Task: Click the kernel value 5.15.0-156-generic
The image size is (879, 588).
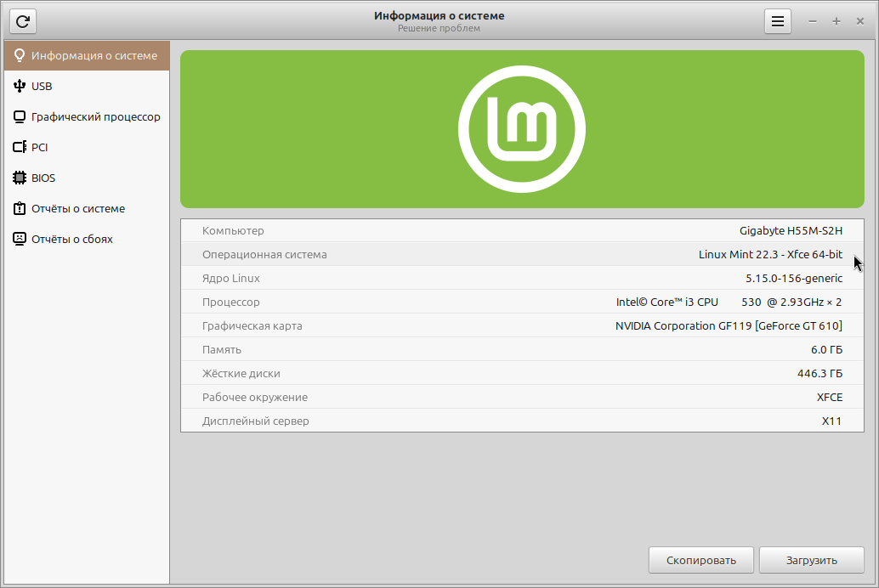Action: [794, 278]
